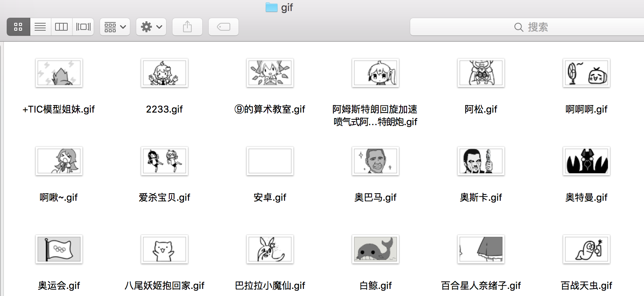Click the file name 白鲸.gif
The width and height of the screenshot is (644, 296).
point(376,285)
